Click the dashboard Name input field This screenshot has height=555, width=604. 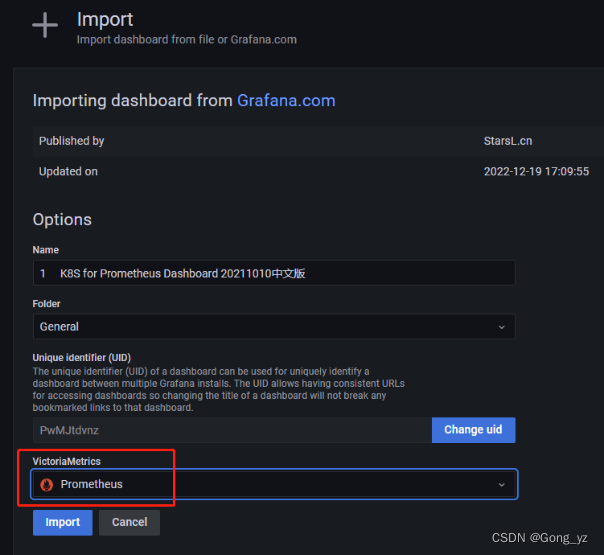(274, 273)
